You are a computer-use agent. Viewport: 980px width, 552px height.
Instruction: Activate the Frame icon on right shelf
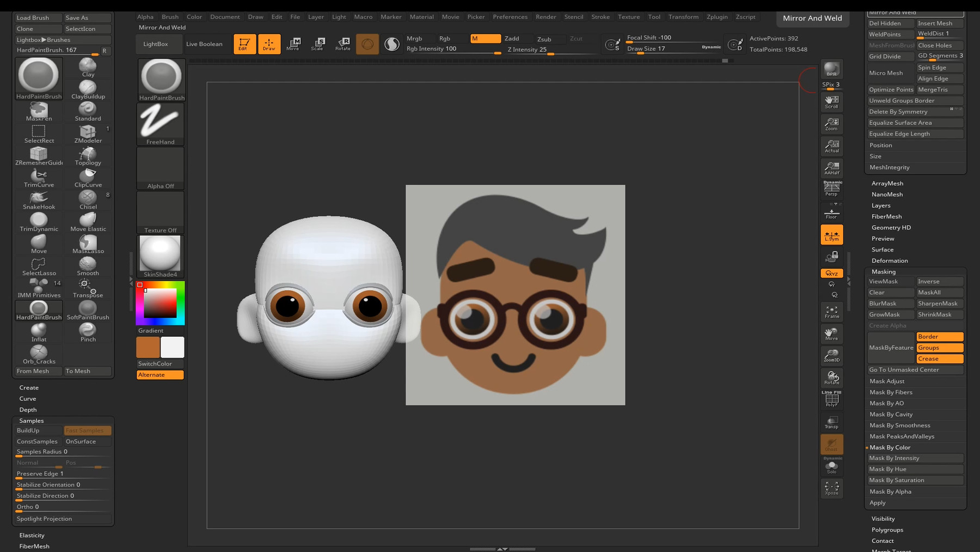coord(831,311)
